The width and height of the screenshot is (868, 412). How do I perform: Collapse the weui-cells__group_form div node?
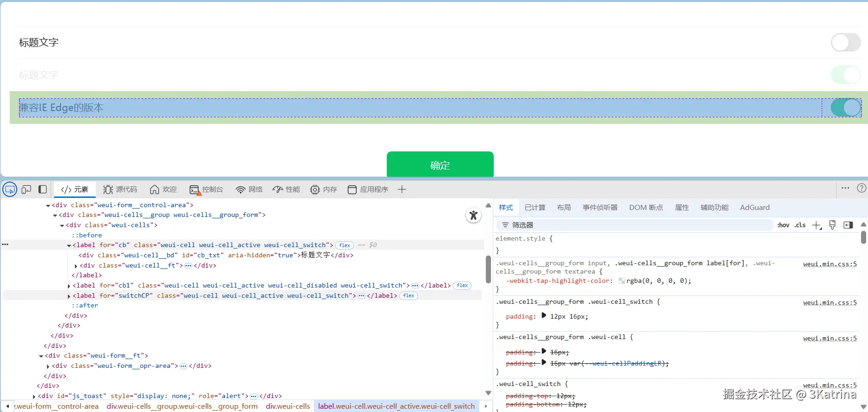pyautogui.click(x=55, y=215)
